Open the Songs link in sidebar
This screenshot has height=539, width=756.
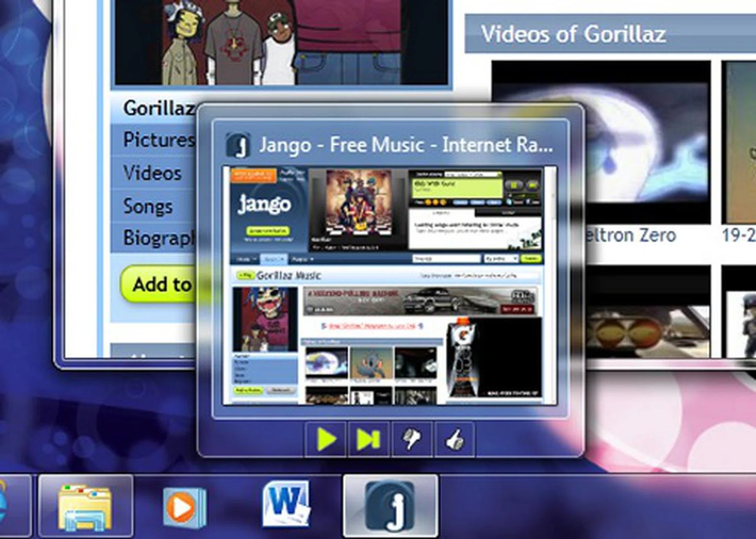148,207
